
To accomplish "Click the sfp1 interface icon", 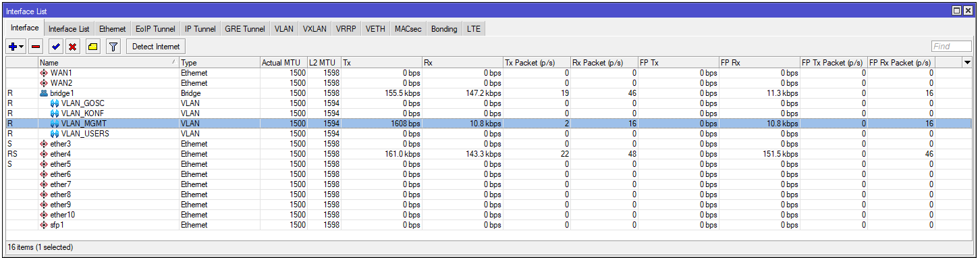I will [x=45, y=224].
